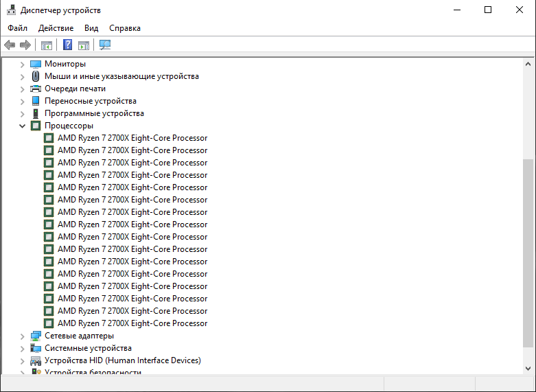Click the Forward arrow in the toolbar
536x392 pixels.
(x=25, y=45)
